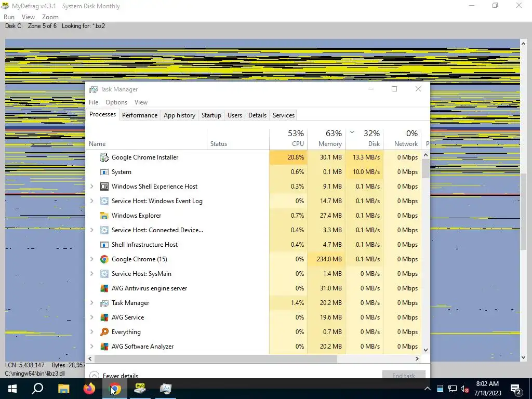This screenshot has height=399, width=532.
Task: Click Task Manager taskbar button
Action: [x=166, y=389]
